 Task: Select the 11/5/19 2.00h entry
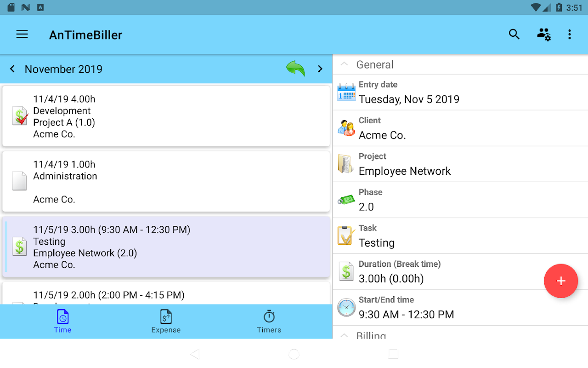click(166, 293)
